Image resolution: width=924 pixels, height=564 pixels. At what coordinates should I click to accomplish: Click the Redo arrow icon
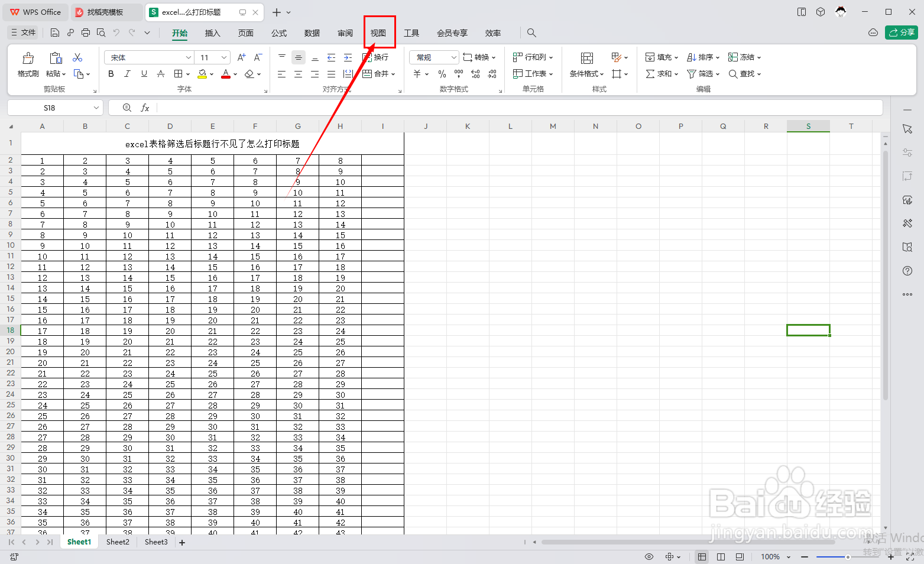132,33
